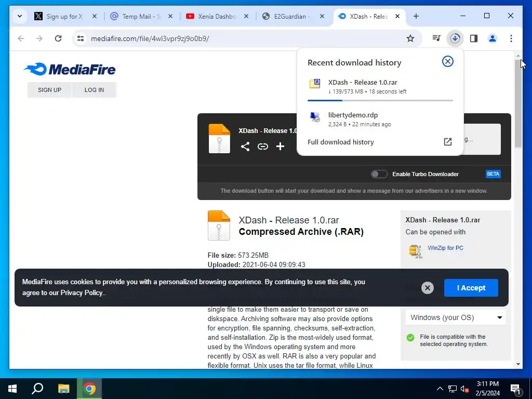Screen dimensions: 532x399
Task: Enable Turbo Downloader toggle
Action: pos(379,174)
